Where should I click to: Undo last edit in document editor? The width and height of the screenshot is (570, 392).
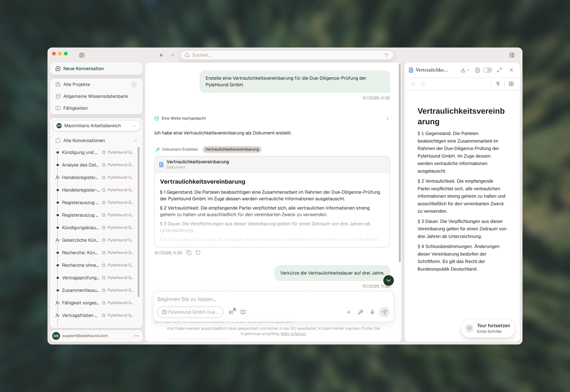click(413, 84)
